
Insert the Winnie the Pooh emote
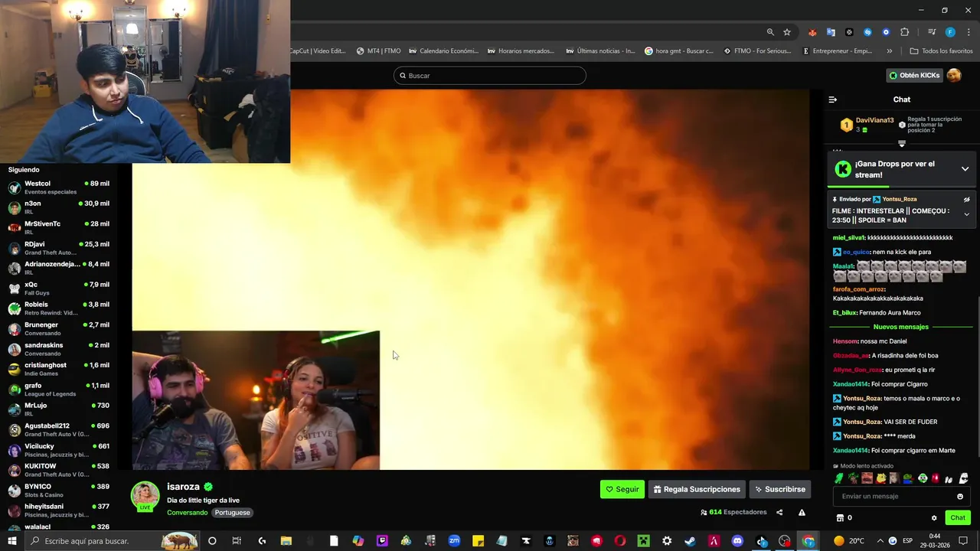point(880,478)
